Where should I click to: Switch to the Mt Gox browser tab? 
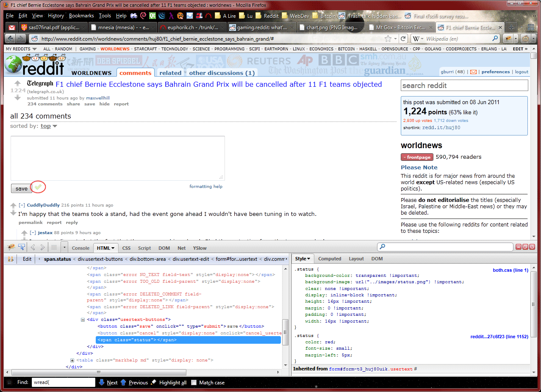[x=400, y=28]
